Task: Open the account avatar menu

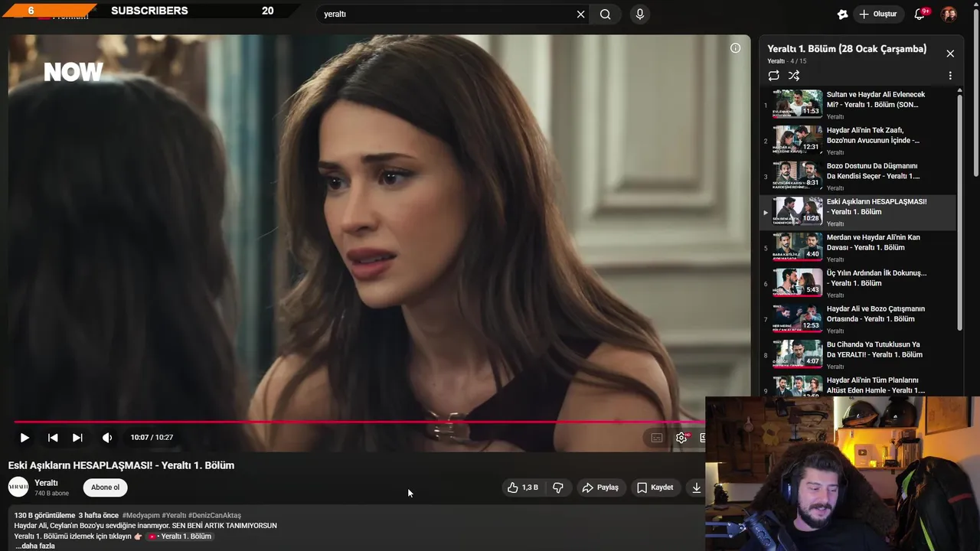Action: (949, 14)
